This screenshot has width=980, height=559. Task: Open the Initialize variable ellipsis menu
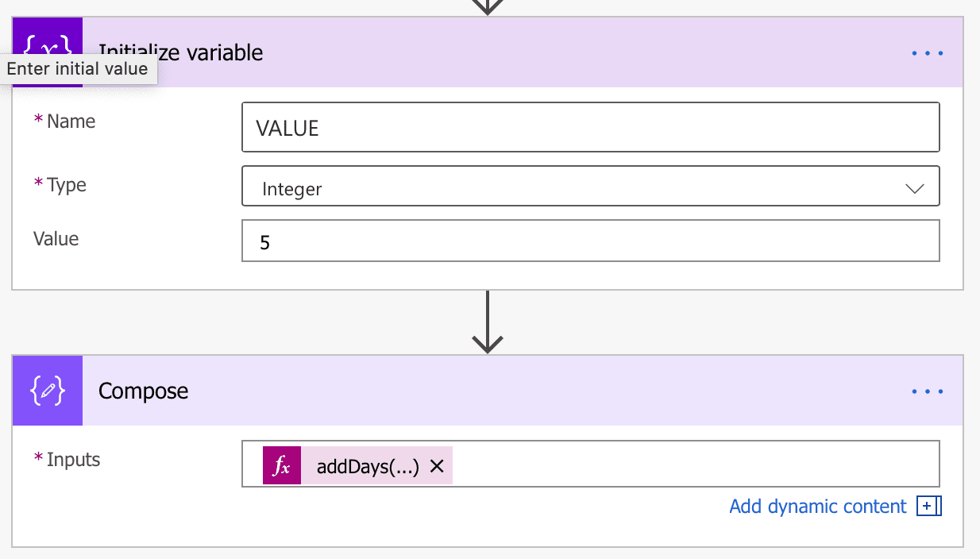[927, 52]
